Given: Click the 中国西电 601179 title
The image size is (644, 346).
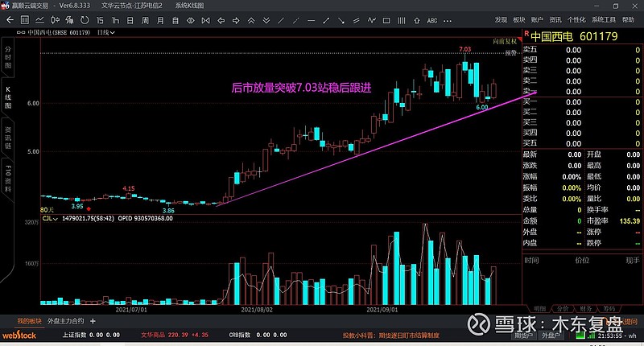Looking at the screenshot, I should [574, 36].
